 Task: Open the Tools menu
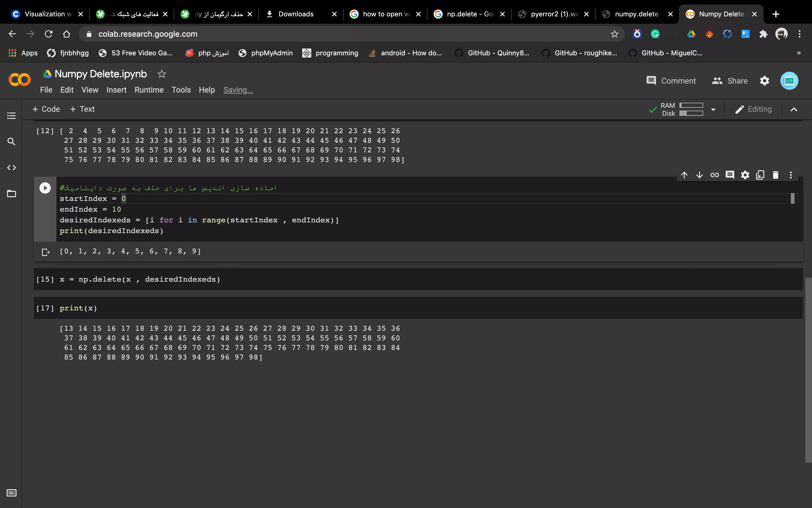coord(181,90)
